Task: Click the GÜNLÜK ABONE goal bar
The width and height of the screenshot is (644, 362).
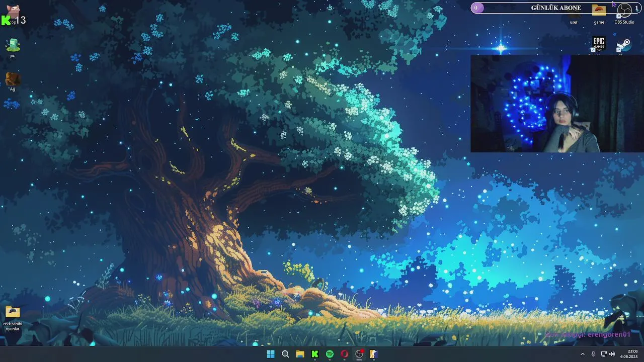Action: (x=556, y=8)
